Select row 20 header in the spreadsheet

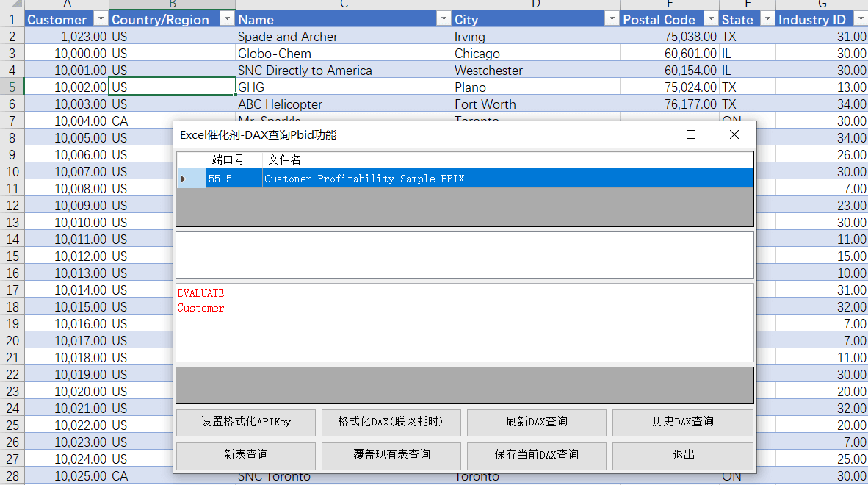coord(12,340)
